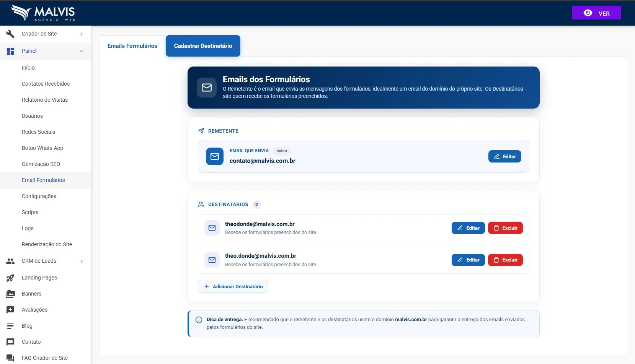The width and height of the screenshot is (635, 364).
Task: Click the envelope icon in Emails dos Formulários banner
Action: [x=207, y=88]
